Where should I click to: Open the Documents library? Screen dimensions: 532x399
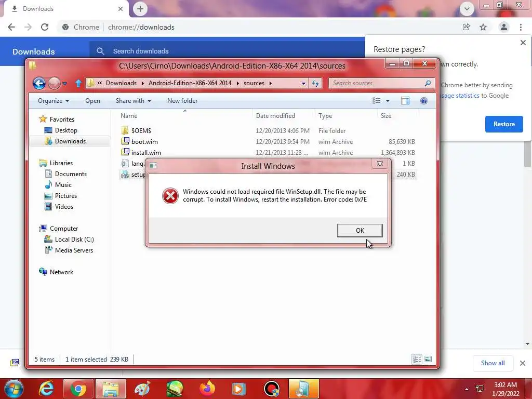click(71, 174)
